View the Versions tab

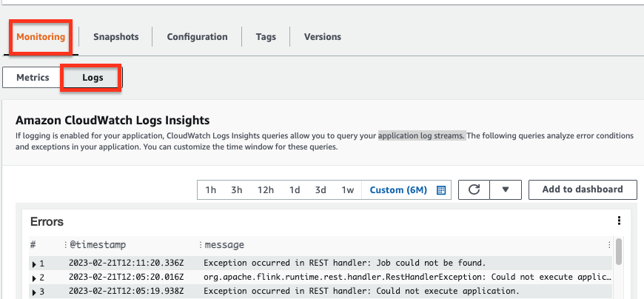click(323, 37)
